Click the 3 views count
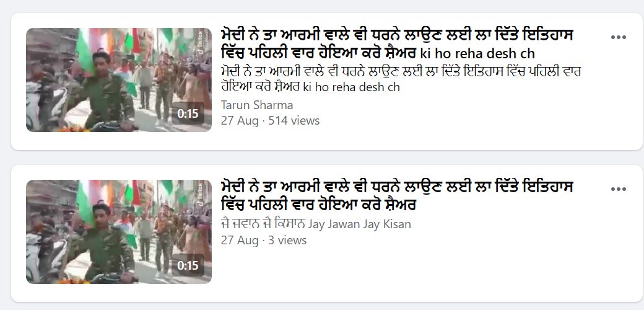 pyautogui.click(x=287, y=240)
